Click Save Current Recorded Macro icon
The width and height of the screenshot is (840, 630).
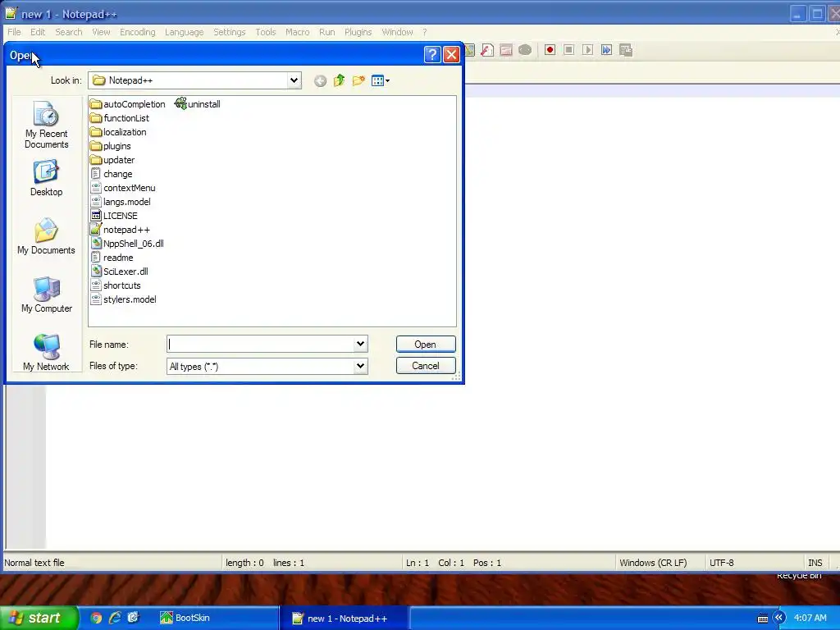[x=626, y=50]
